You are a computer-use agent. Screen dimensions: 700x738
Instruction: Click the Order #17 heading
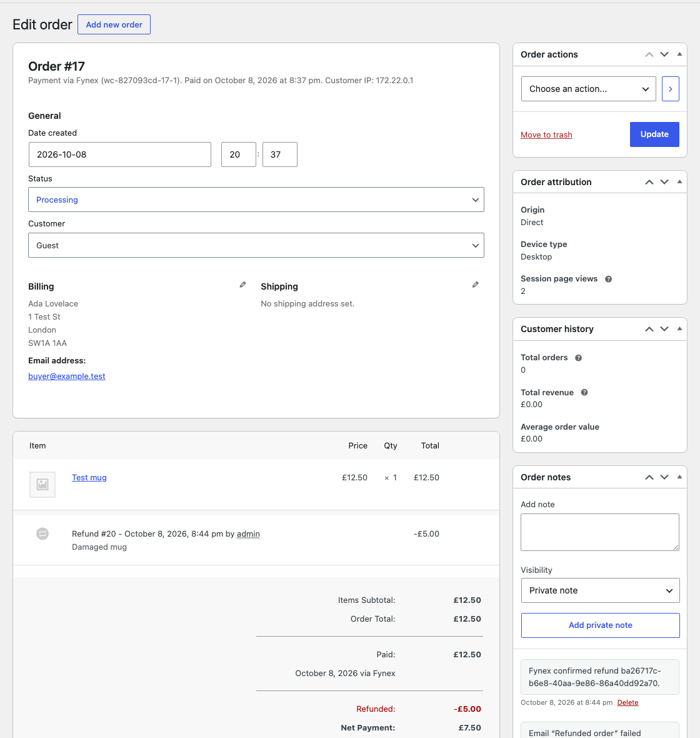(56, 66)
